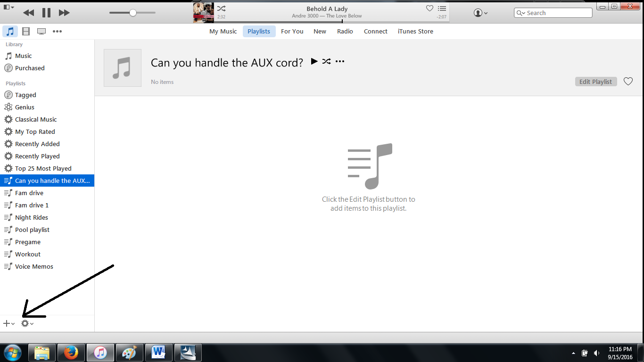The height and width of the screenshot is (362, 644).
Task: Select the Night Rides playlist
Action: point(47,217)
